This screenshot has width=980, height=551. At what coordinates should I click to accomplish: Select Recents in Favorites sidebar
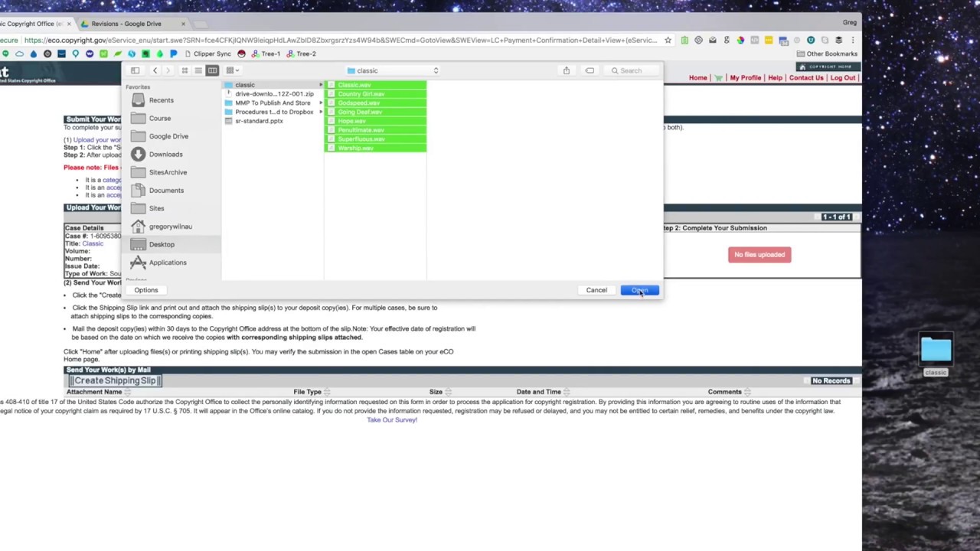pyautogui.click(x=161, y=100)
